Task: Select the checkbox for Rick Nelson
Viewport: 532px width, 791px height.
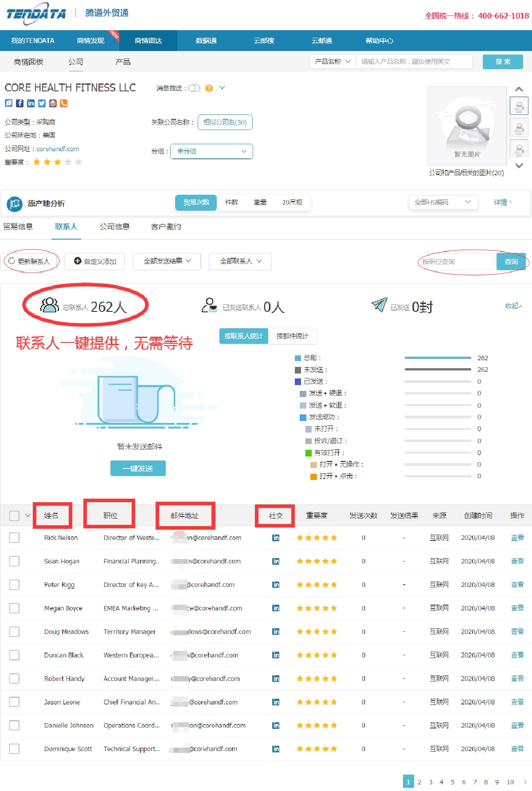Action: [14, 538]
